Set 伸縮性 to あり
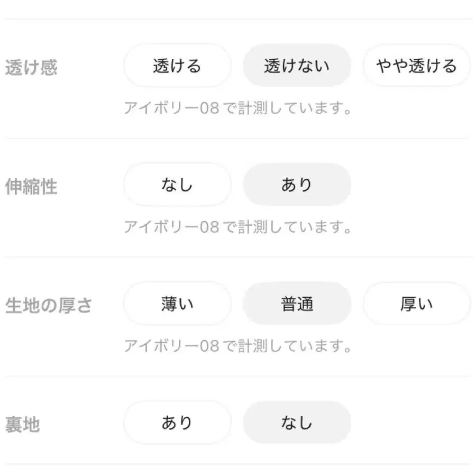This screenshot has width=476, height=476. click(297, 185)
